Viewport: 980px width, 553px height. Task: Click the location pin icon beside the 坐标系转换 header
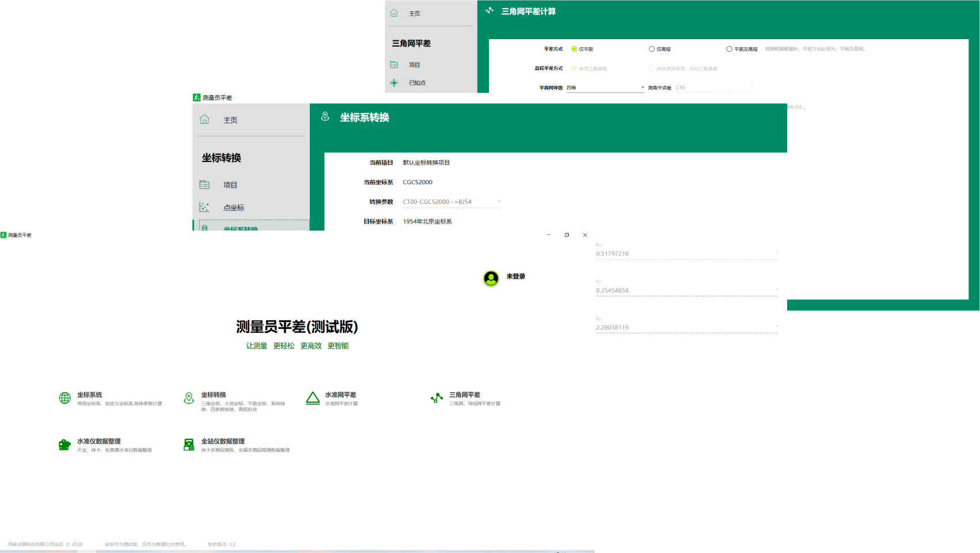[x=325, y=116]
